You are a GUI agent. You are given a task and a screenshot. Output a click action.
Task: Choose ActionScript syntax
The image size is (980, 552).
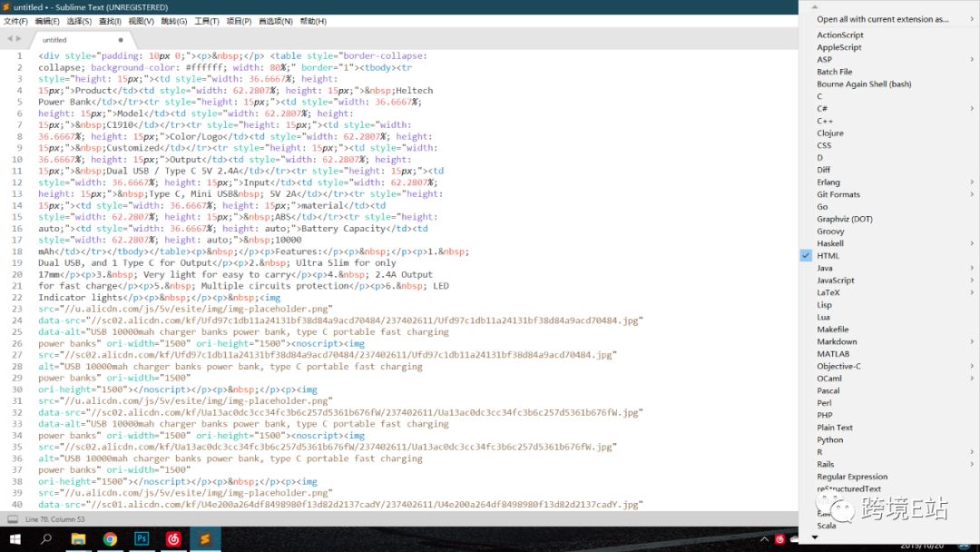840,35
